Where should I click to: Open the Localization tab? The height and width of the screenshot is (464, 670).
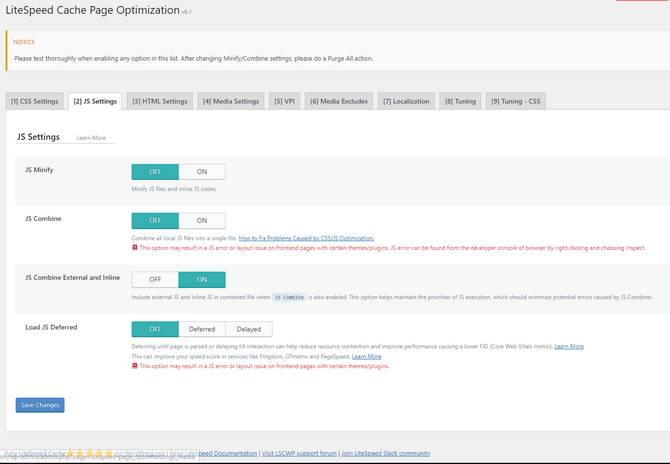tap(406, 101)
